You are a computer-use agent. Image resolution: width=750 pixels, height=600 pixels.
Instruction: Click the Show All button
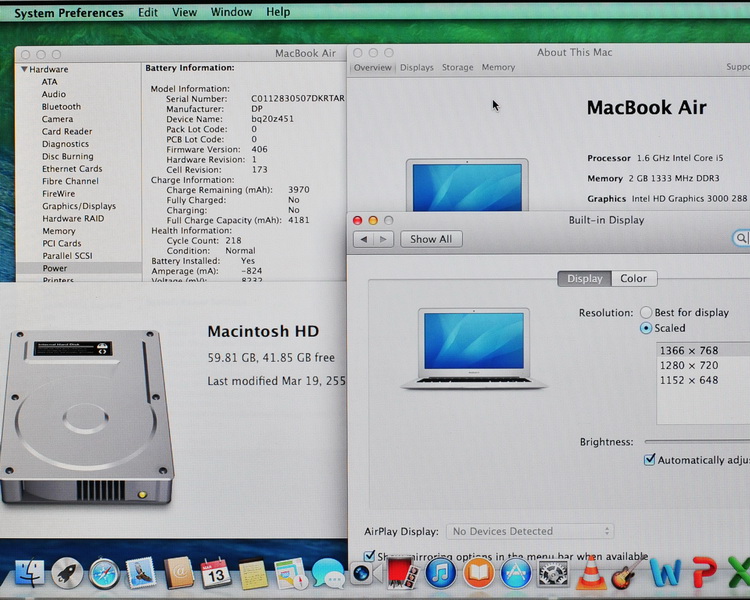[x=431, y=239]
